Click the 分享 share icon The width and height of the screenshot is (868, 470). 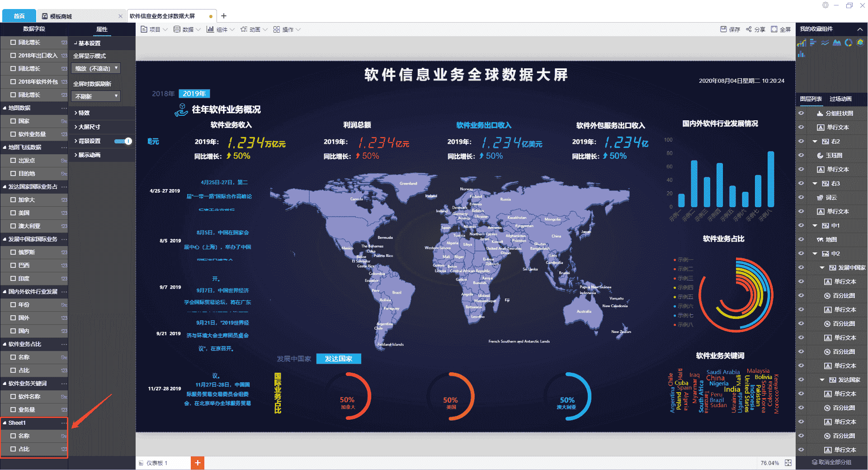[749, 29]
